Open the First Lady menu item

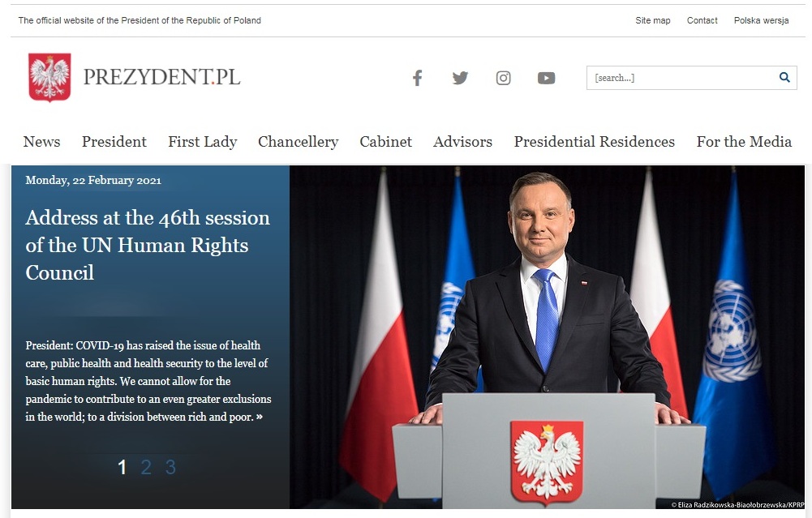tap(203, 142)
